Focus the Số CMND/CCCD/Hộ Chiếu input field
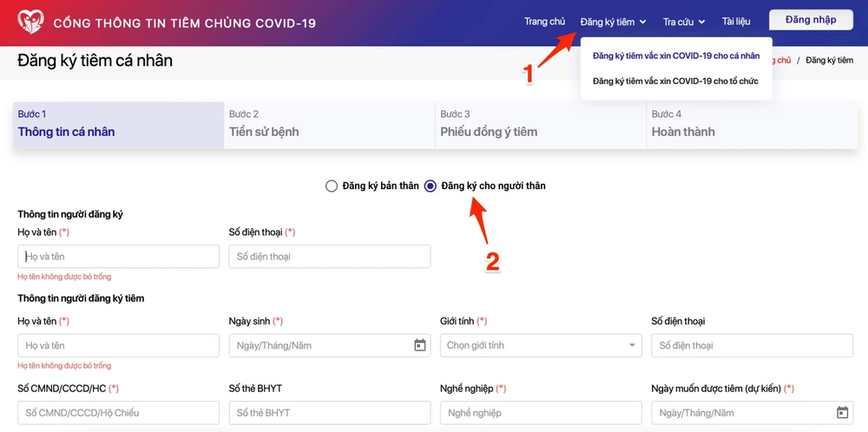The image size is (868, 432). [118, 413]
